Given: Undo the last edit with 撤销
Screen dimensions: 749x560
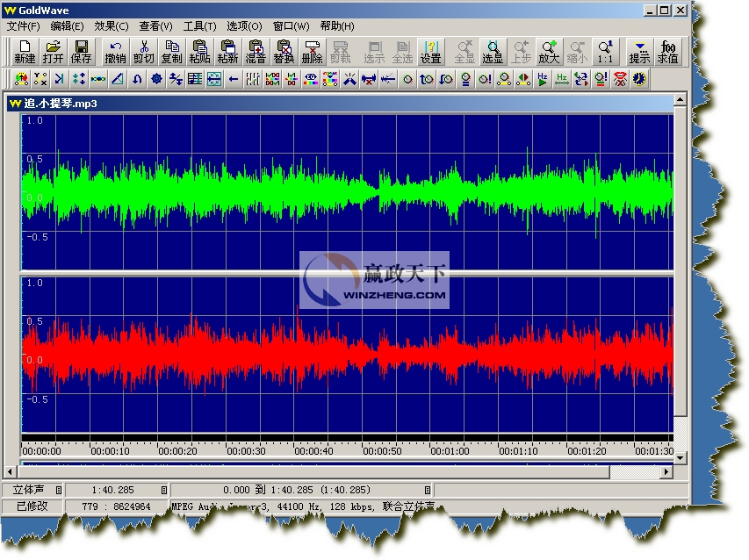Looking at the screenshot, I should tap(115, 52).
